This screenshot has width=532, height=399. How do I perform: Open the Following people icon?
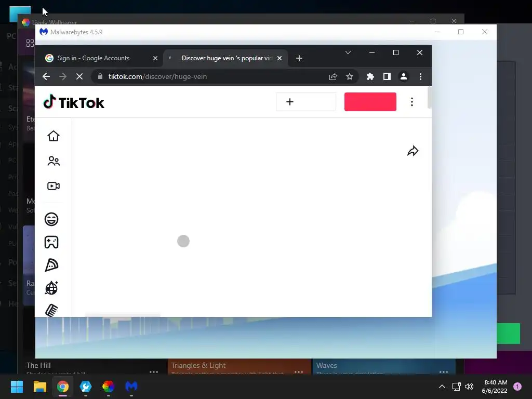54,161
